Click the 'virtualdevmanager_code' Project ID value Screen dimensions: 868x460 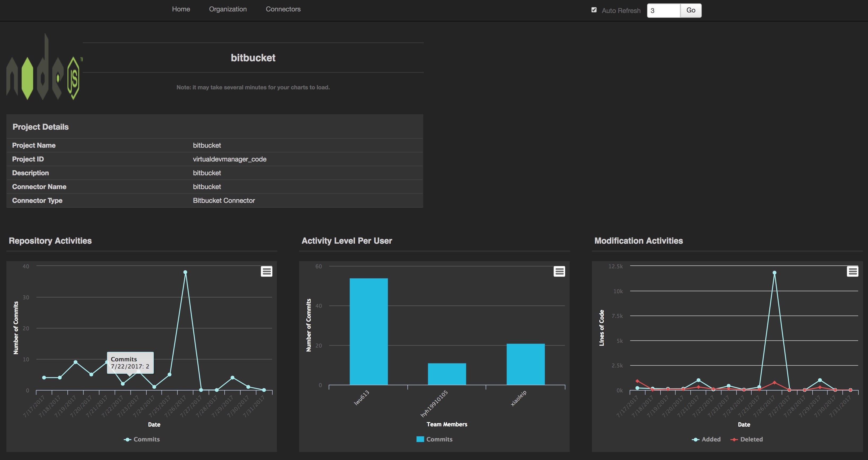229,159
